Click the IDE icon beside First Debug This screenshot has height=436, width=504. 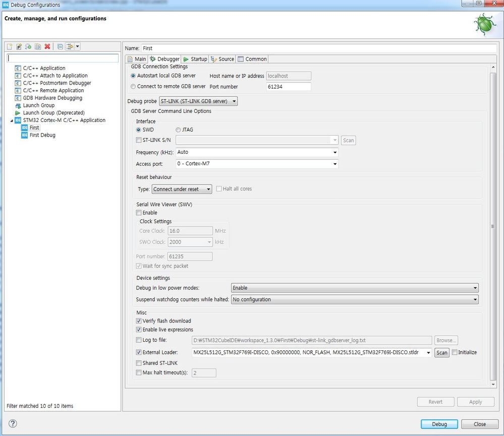pyautogui.click(x=25, y=135)
